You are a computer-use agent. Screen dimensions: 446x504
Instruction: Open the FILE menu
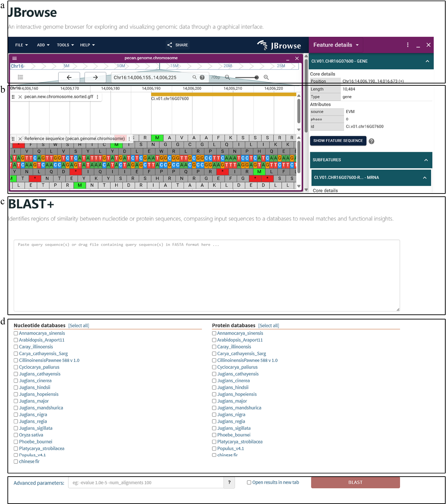coord(21,45)
